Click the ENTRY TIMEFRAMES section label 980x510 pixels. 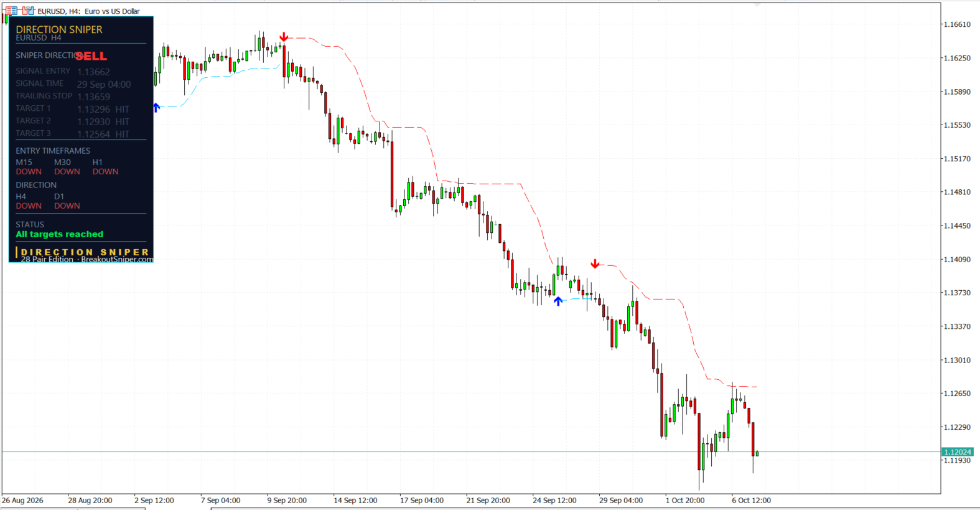coord(53,151)
